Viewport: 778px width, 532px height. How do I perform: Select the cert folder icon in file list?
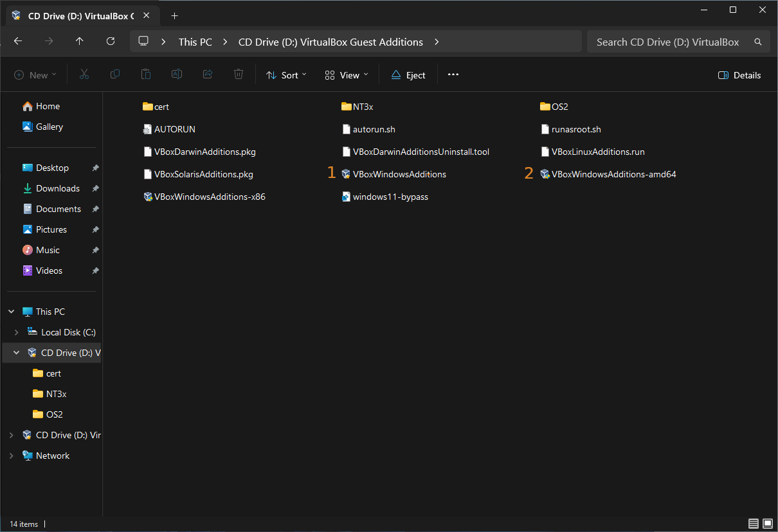(x=148, y=107)
